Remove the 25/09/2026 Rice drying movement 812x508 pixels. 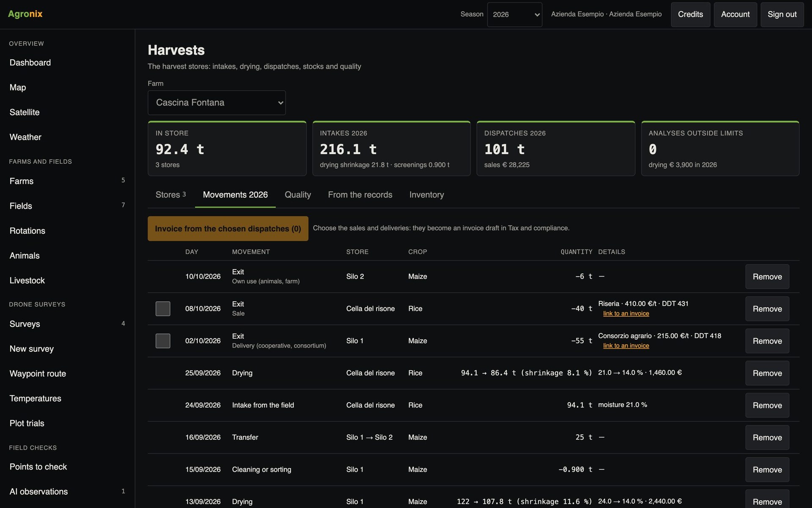[x=767, y=373]
